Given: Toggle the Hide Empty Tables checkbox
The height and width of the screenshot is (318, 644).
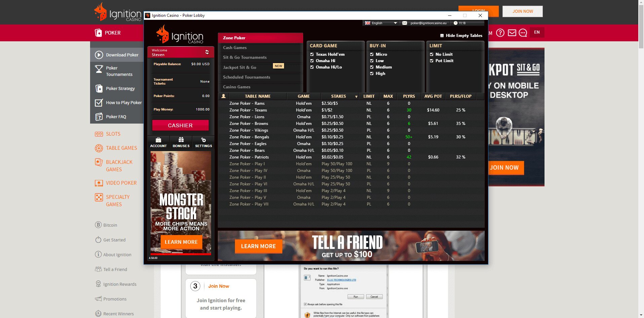Looking at the screenshot, I should 442,36.
